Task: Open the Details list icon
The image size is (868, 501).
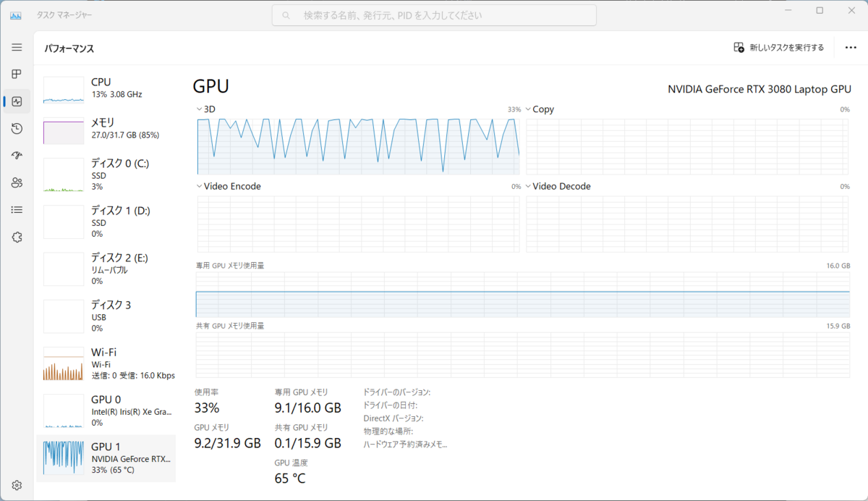Action: coord(17,210)
